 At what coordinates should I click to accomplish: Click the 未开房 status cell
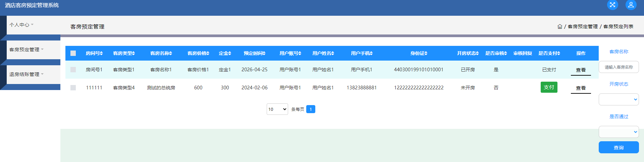[x=468, y=88]
